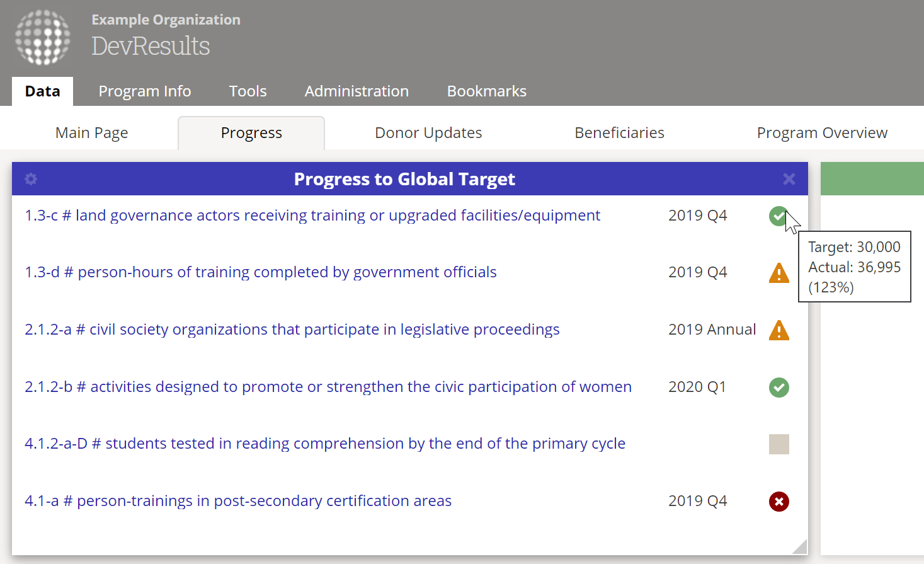Open the Program Info menu
Viewport: 924px width, 564px height.
[145, 91]
